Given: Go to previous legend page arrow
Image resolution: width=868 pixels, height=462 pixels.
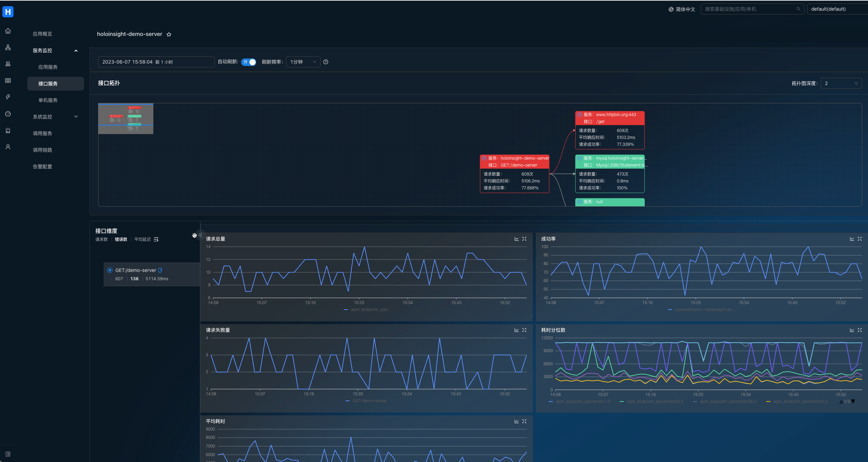Looking at the screenshot, I should [841, 402].
